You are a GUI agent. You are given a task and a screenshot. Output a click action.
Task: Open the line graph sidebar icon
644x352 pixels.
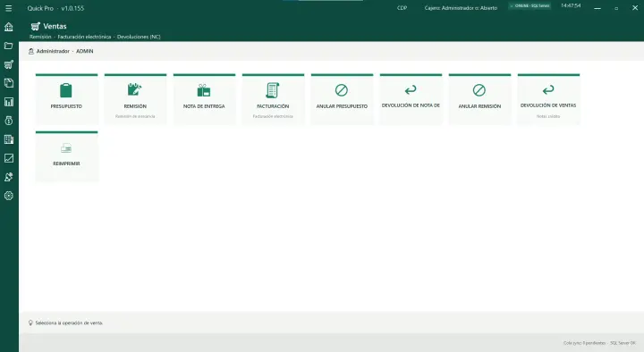click(9, 158)
